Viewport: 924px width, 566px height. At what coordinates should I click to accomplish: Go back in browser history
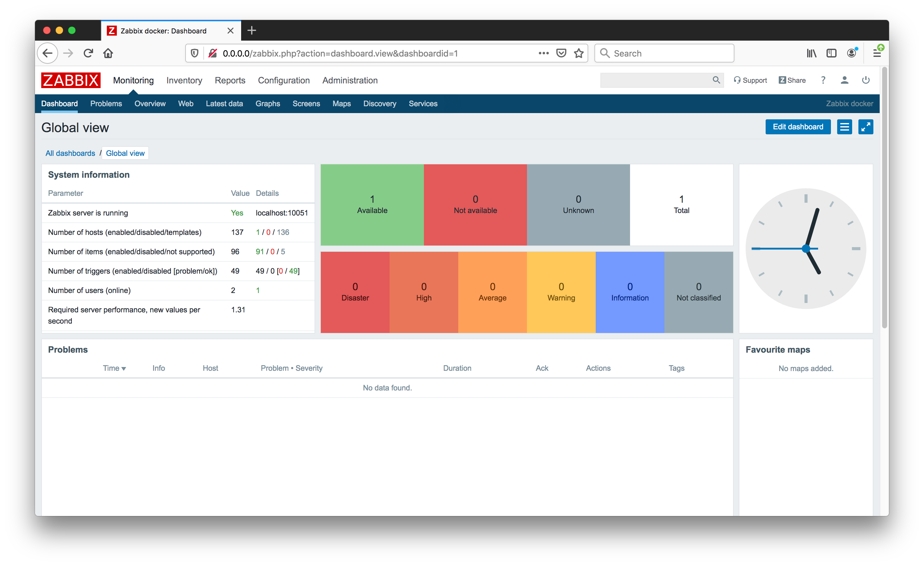[x=47, y=53]
